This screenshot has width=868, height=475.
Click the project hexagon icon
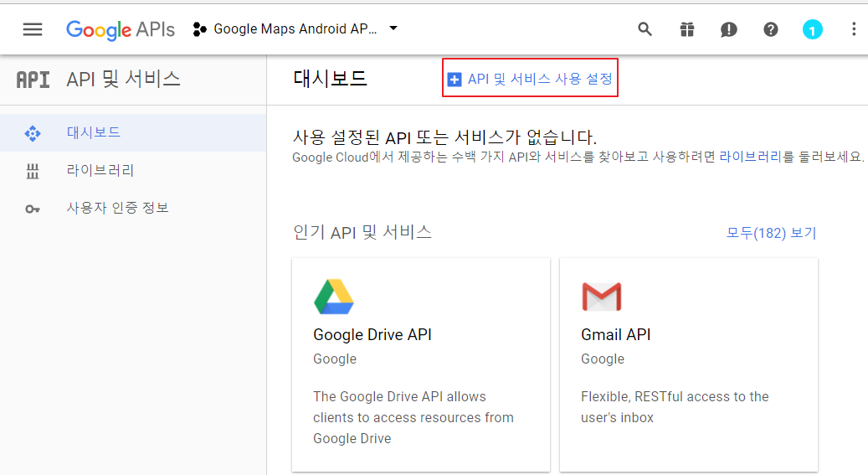click(199, 29)
